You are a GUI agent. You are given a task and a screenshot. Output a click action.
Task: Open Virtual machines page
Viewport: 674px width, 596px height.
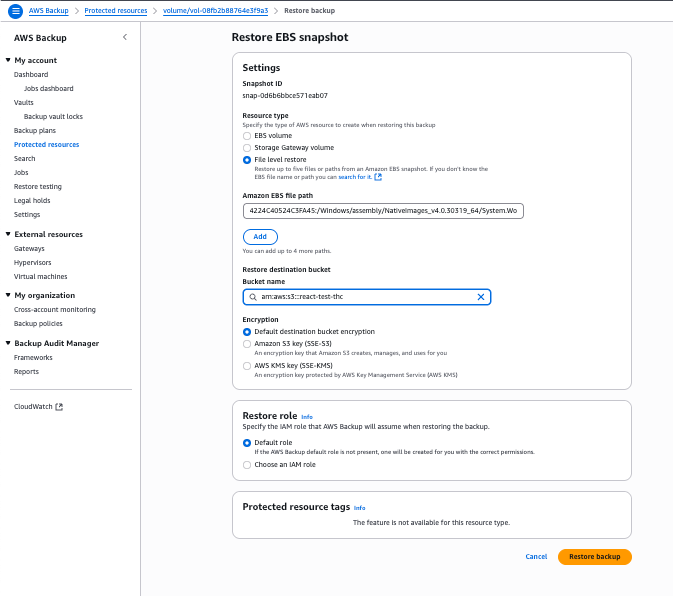tap(40, 276)
